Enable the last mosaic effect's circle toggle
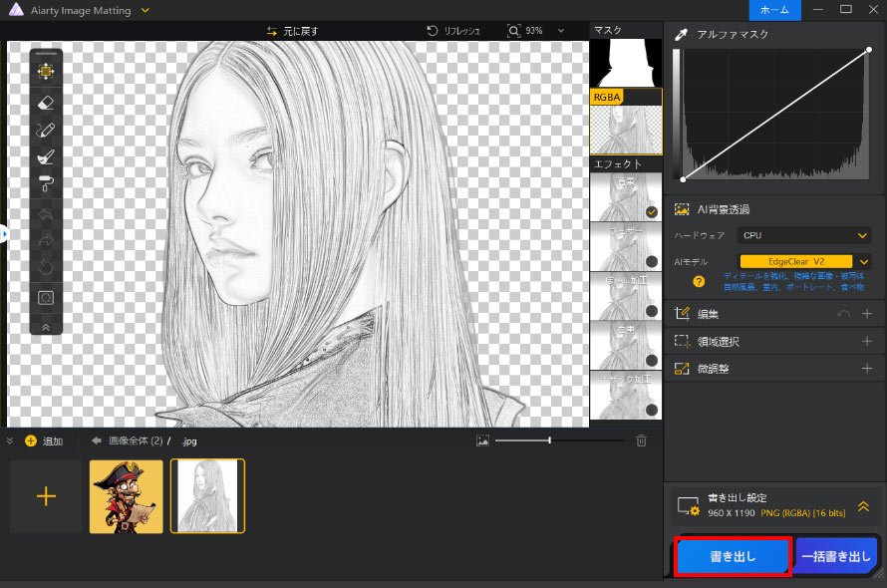Screen dimensions: 887x588 [651, 409]
